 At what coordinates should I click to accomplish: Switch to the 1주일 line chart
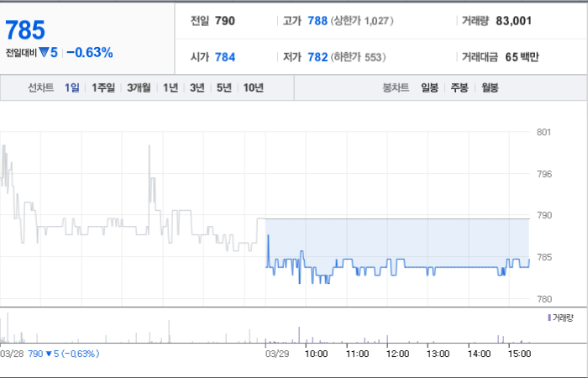pyautogui.click(x=103, y=87)
